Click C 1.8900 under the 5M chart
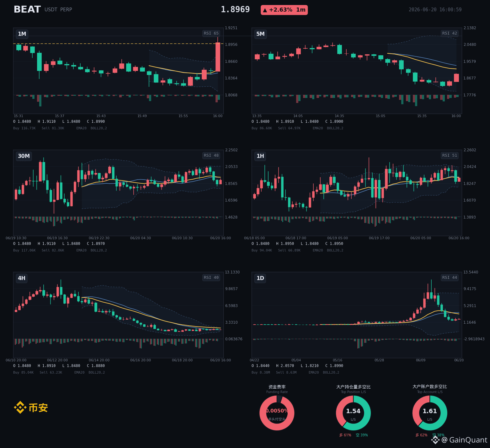The image size is (490, 448). (334, 121)
